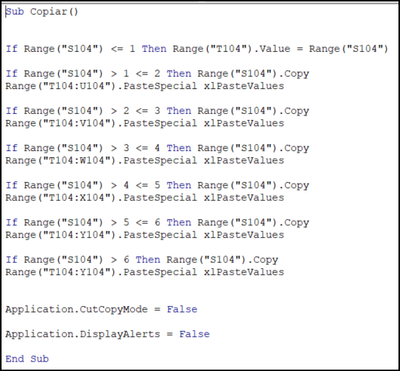This screenshot has width=400, height=371.
Task: Click the line containing '> 6 Then Range("S104").Copy'
Action: (142, 260)
